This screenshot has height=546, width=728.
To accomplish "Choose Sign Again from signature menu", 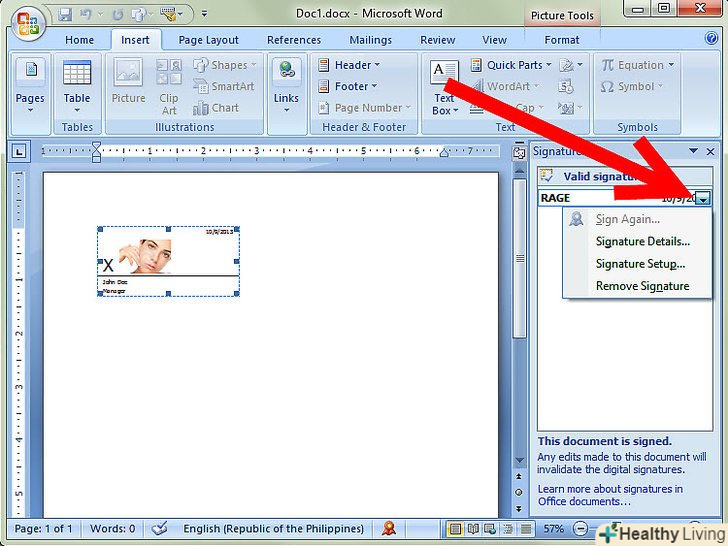I will [637, 219].
